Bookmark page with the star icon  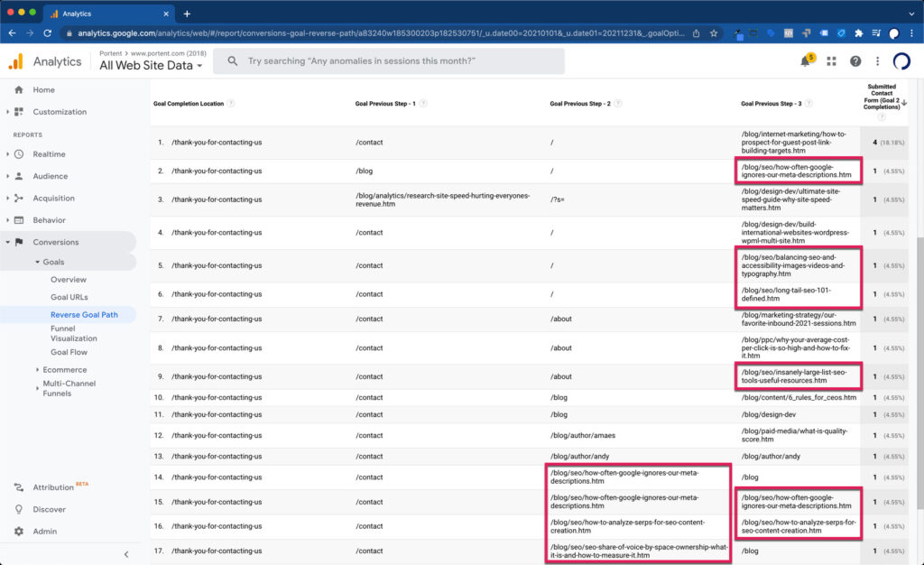pos(714,33)
